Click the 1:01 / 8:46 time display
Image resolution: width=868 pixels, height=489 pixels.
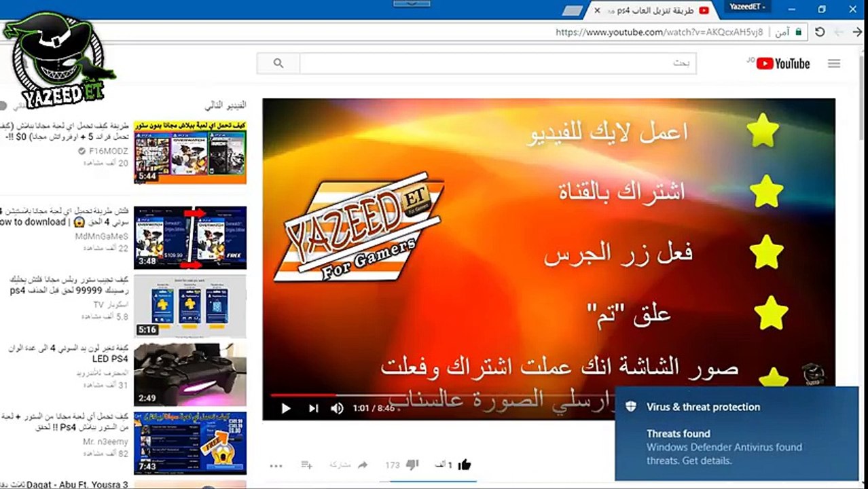pyautogui.click(x=374, y=408)
